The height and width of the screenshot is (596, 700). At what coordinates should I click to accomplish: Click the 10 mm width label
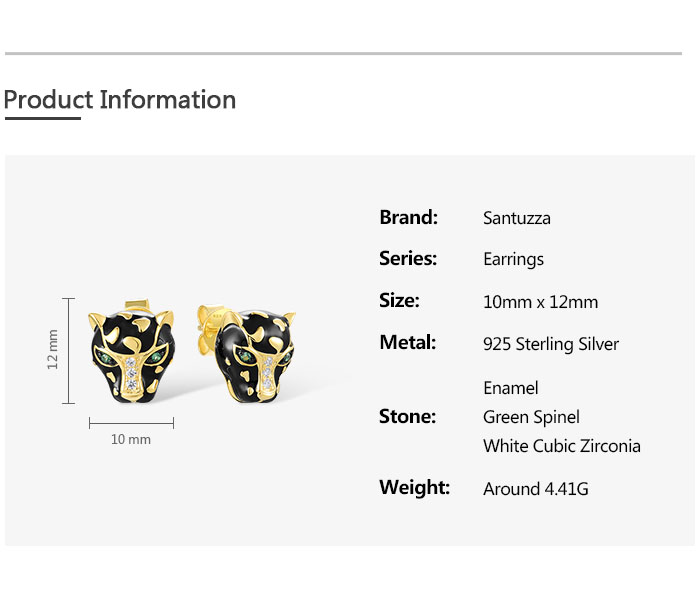(x=131, y=439)
